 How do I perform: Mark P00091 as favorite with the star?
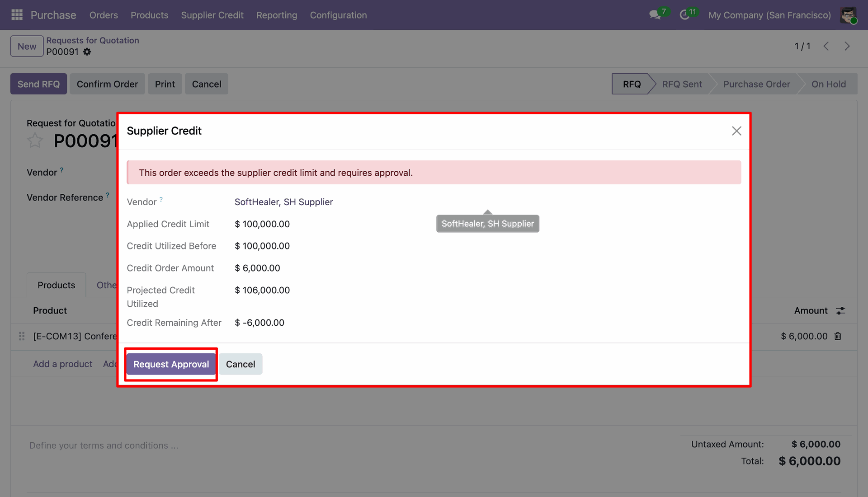35,141
